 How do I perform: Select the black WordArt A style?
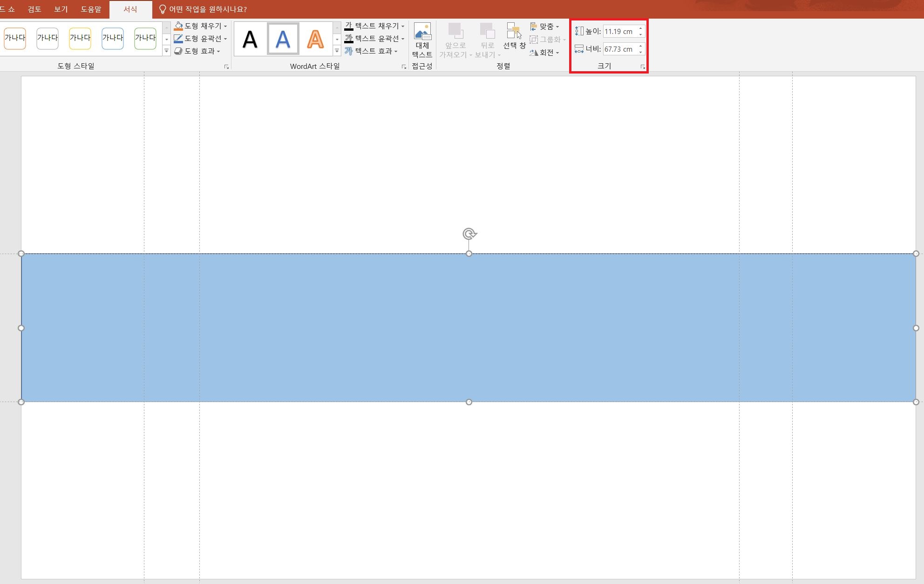click(250, 40)
